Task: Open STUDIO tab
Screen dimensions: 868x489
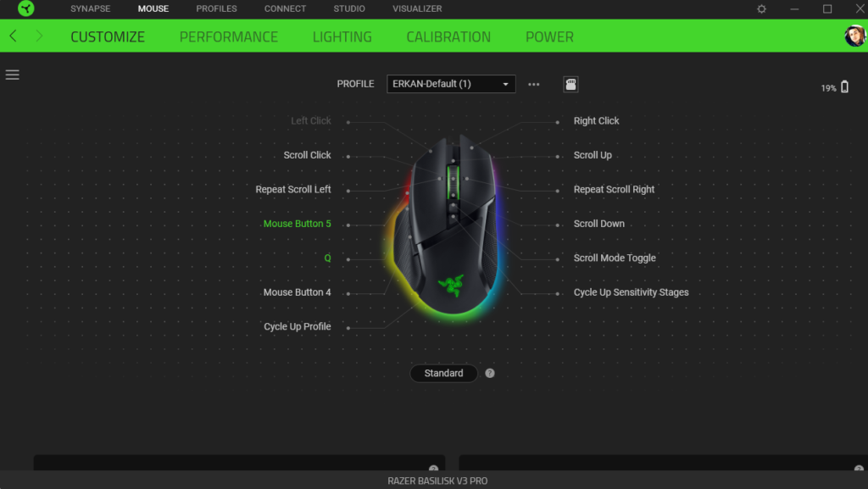Action: tap(349, 8)
